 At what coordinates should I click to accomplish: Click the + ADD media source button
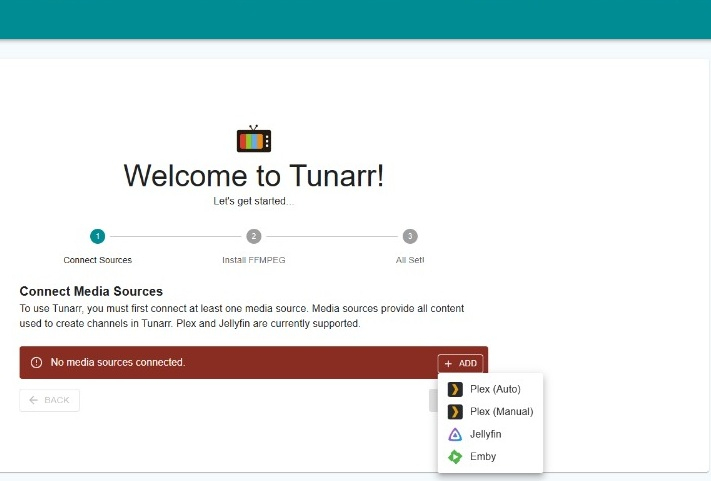click(x=460, y=364)
